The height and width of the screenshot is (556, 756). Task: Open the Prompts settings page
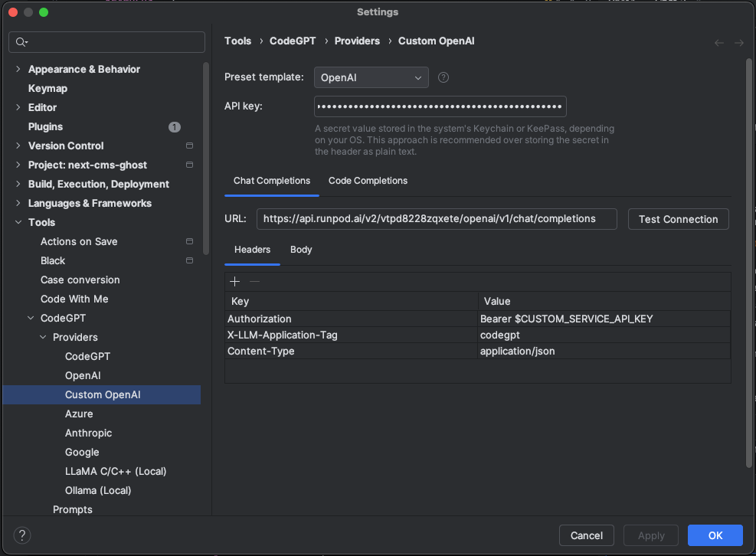pyautogui.click(x=72, y=510)
